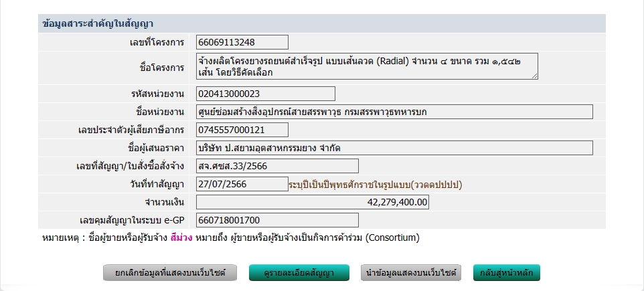Screen dimensions: 644x291
Task: Click the ชื่อหน่วยงาน agency name field
Action: 394,112
